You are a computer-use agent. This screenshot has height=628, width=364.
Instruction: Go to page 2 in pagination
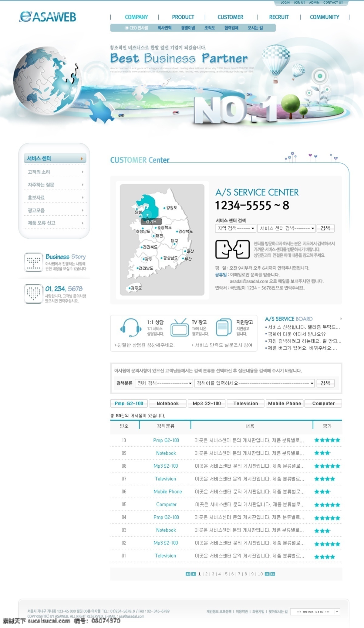206,574
